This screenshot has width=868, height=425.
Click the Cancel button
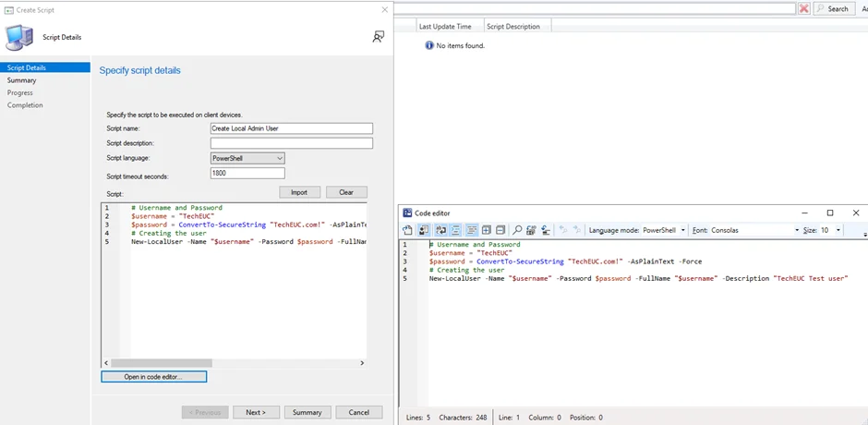359,412
